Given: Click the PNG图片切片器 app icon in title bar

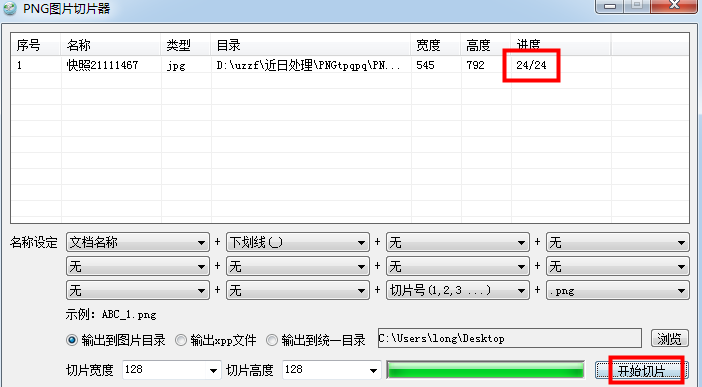Looking at the screenshot, I should [x=10, y=8].
